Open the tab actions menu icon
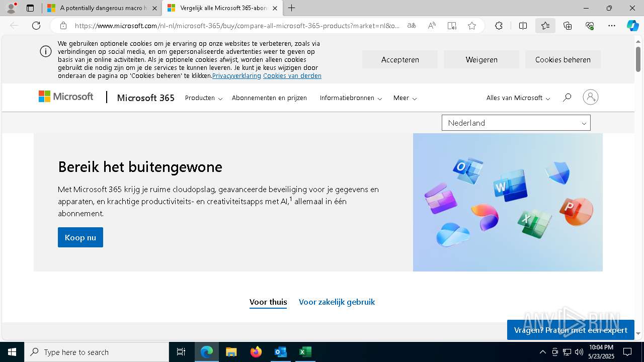This screenshot has width=644, height=362. 30,8
